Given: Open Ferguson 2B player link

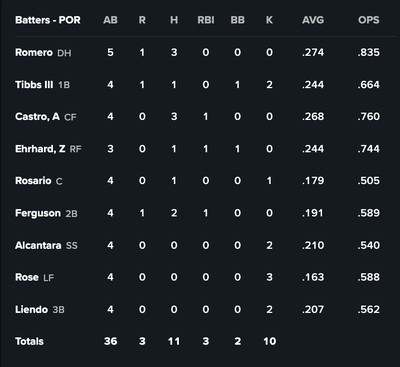Looking at the screenshot, I should [38, 213].
